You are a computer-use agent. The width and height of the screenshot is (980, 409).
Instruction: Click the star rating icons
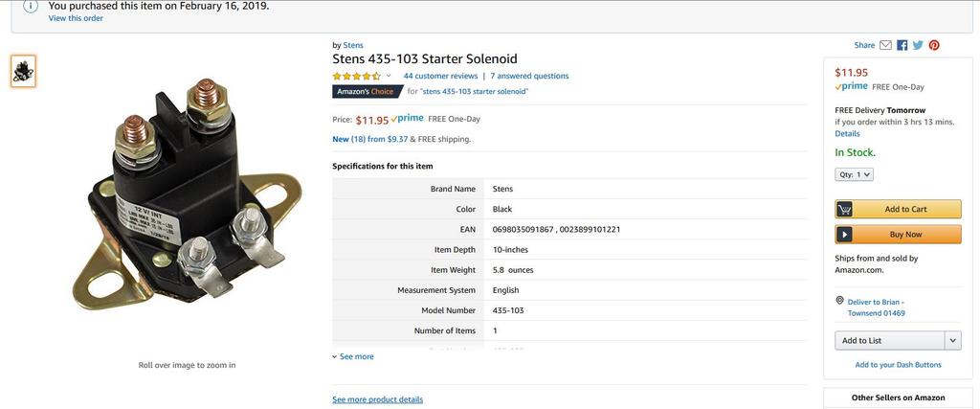(356, 76)
